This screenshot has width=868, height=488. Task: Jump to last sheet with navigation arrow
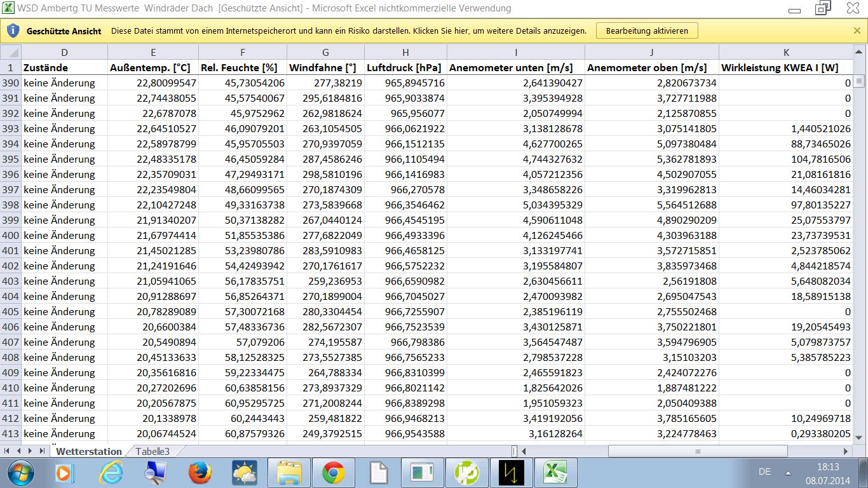tap(42, 451)
